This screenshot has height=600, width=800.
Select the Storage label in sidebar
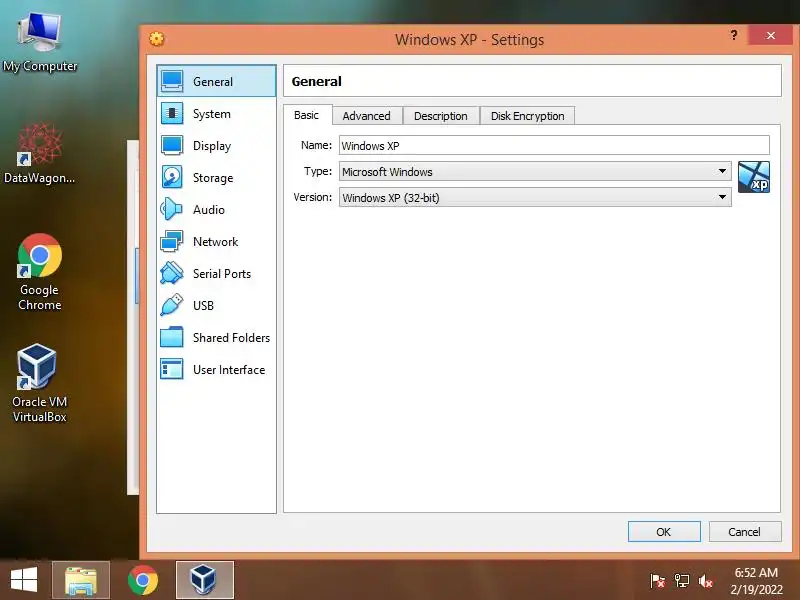tap(213, 178)
